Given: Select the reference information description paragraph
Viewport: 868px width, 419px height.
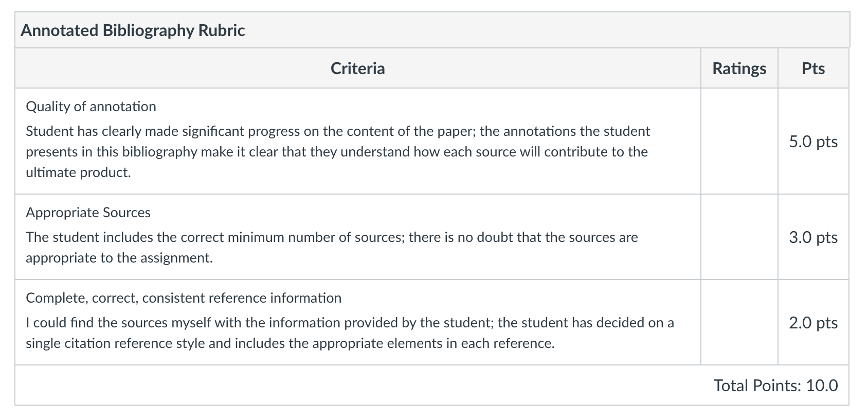Looking at the screenshot, I should [350, 333].
